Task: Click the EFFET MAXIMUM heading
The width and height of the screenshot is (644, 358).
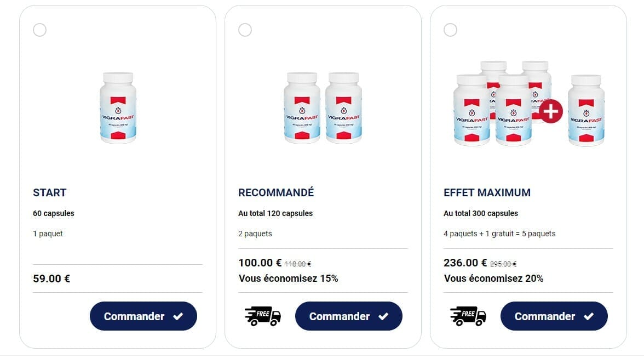Action: click(x=487, y=192)
